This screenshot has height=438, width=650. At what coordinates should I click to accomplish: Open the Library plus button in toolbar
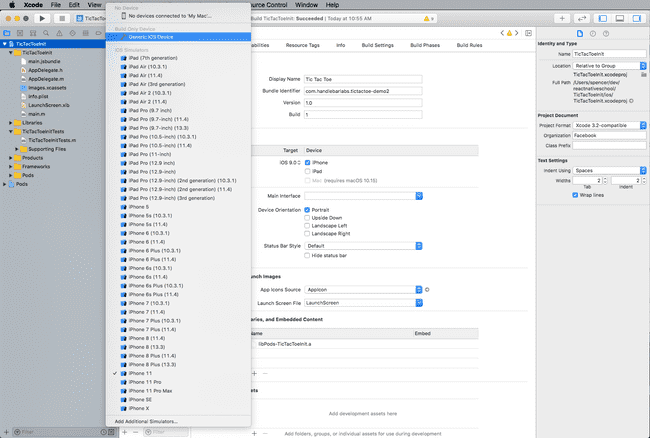coord(562,18)
